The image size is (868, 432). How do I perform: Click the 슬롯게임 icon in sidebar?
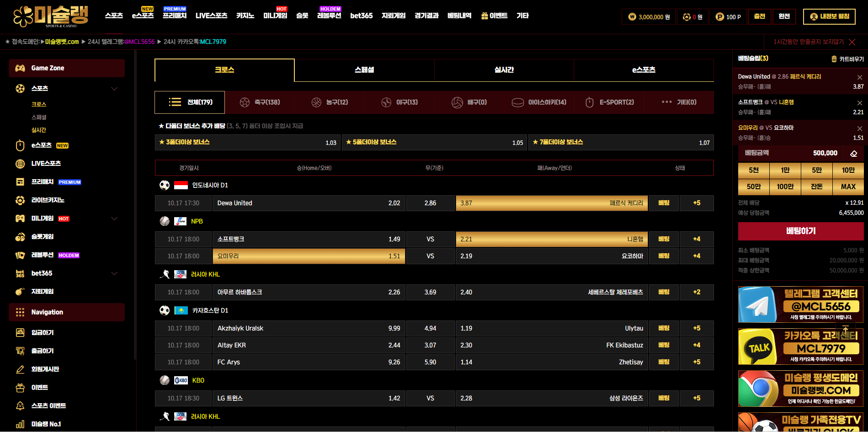point(20,237)
